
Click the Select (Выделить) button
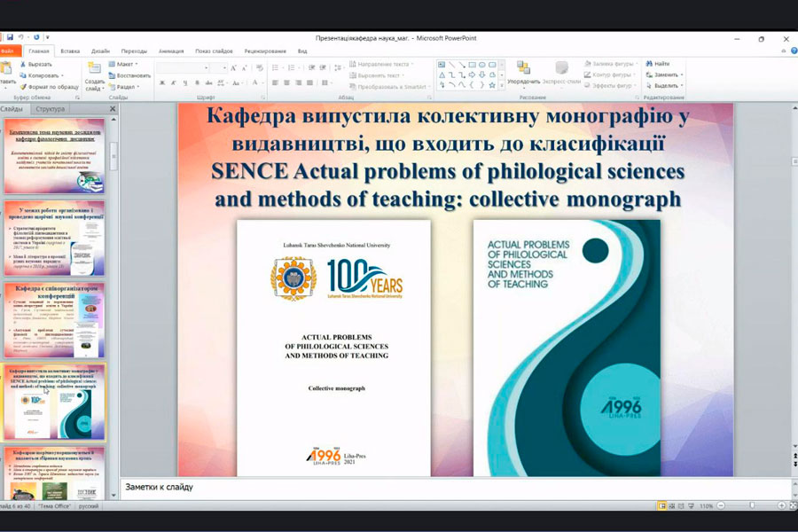[665, 86]
